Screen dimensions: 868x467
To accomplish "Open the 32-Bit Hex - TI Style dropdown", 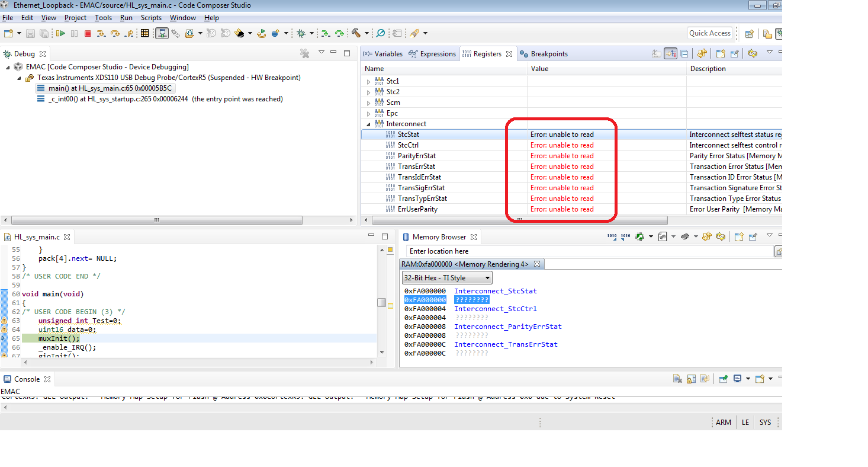I will (447, 278).
